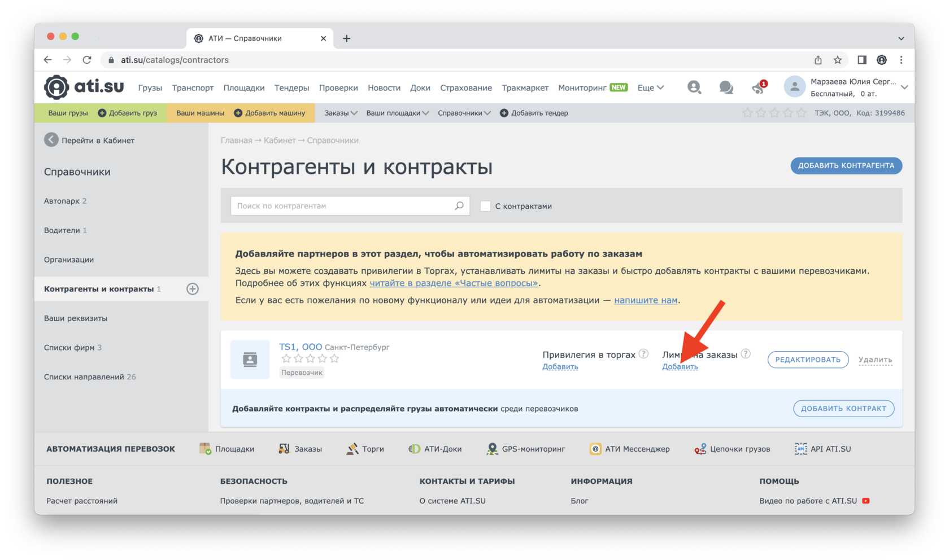The image size is (949, 560).
Task: Click the help icon next to Привилегия в торгах
Action: [643, 354]
